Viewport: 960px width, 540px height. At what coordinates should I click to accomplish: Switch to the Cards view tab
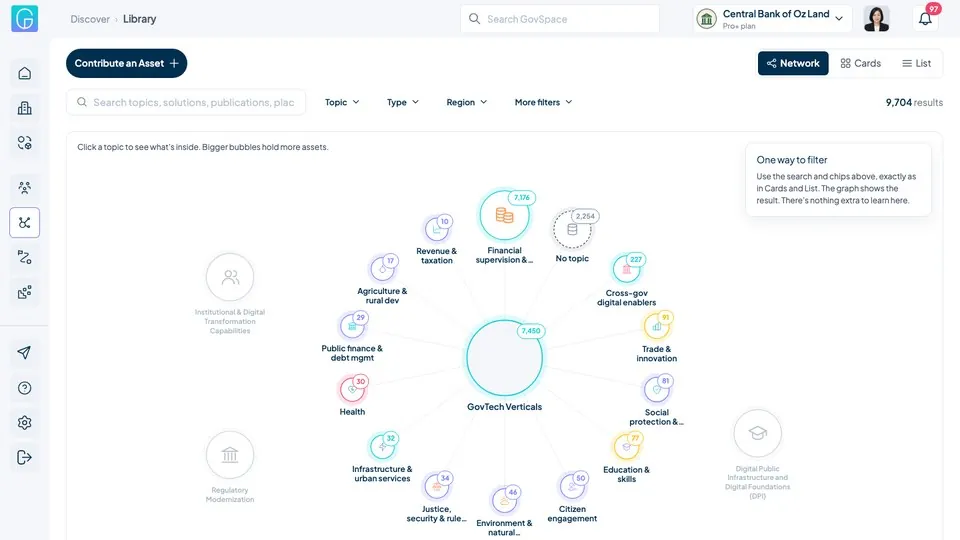point(860,63)
